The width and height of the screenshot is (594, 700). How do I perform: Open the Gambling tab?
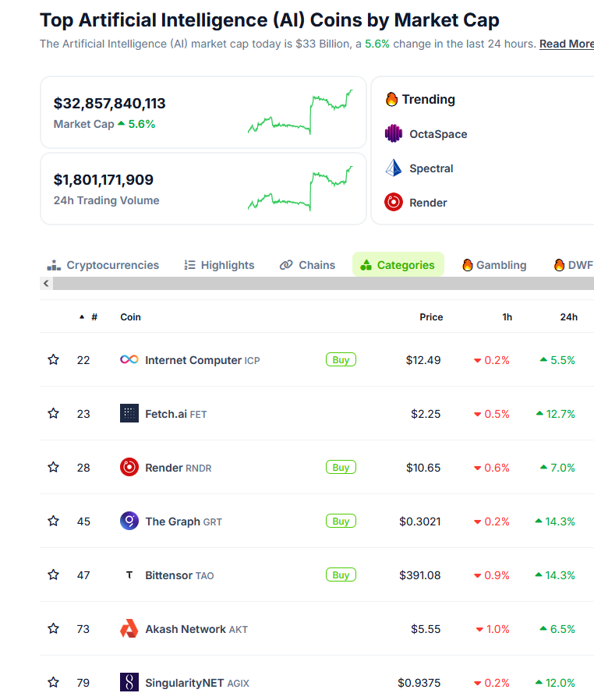tap(494, 265)
